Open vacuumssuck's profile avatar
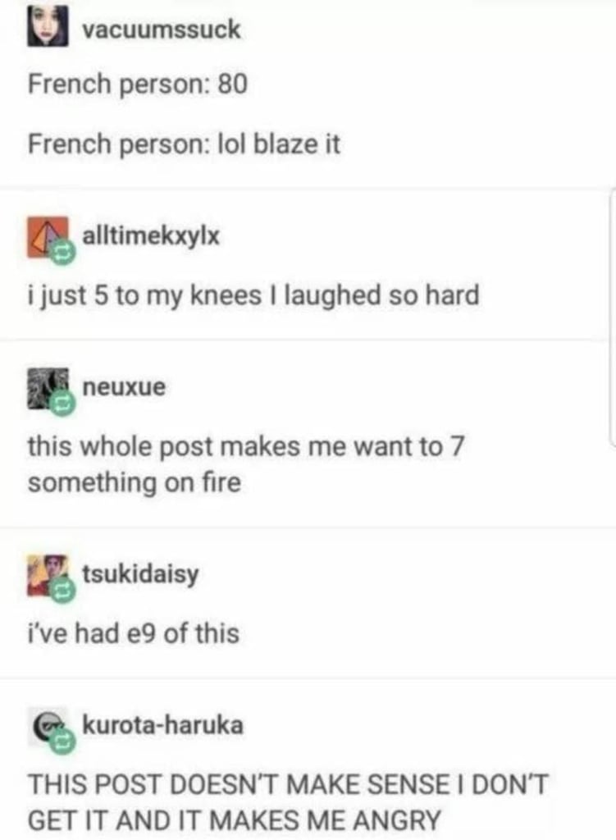The width and height of the screenshot is (616, 840). [48, 26]
